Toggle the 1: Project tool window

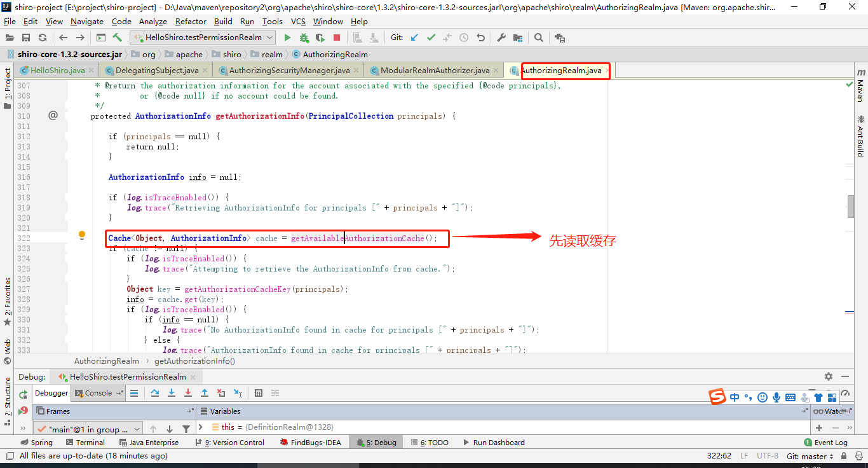(x=8, y=88)
